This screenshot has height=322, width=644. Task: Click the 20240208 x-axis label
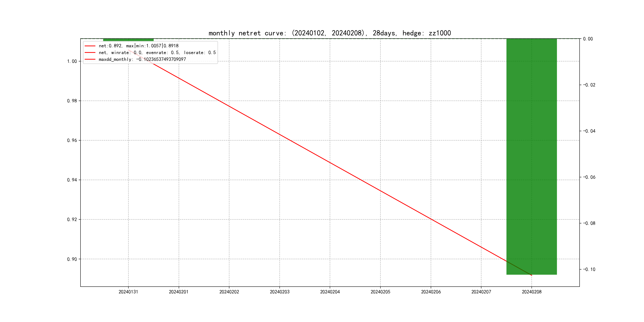[531, 292]
